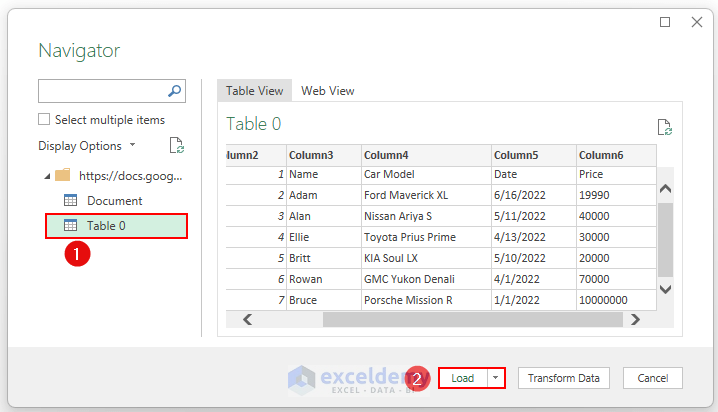Click the preview refresh icon above table
This screenshot has height=412, width=718.
point(664,127)
